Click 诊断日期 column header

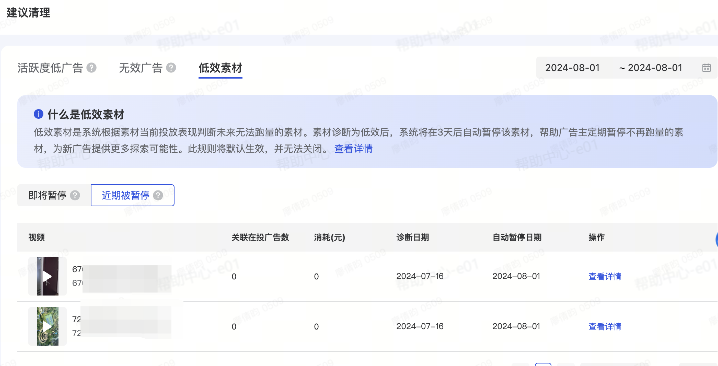[413, 237]
